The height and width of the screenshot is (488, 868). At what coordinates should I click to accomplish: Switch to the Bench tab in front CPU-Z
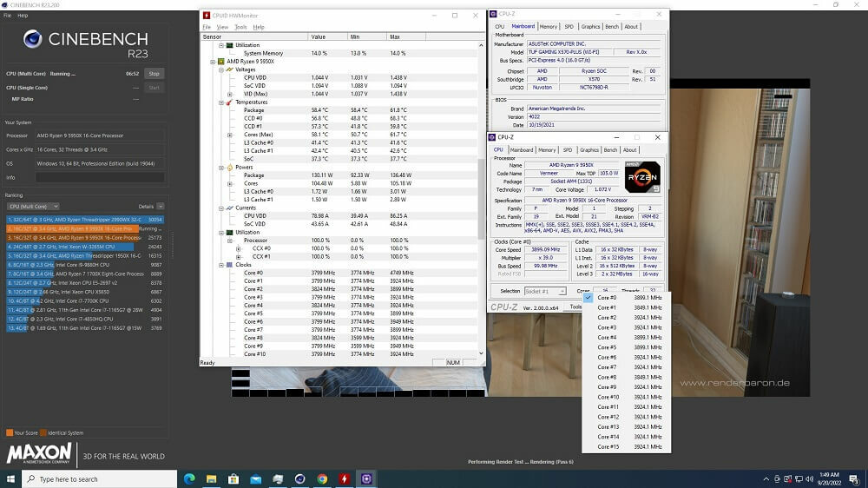[x=610, y=150]
